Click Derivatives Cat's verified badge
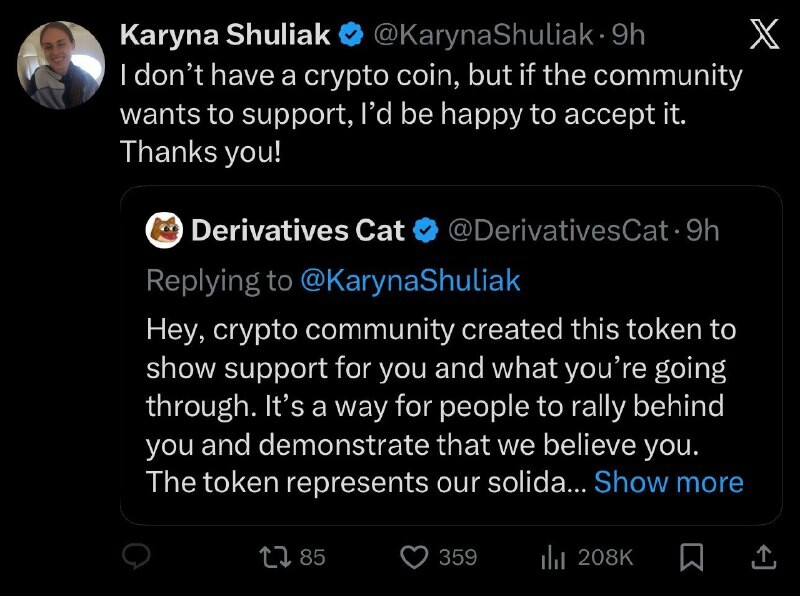Viewport: 800px width, 596px height. click(x=425, y=231)
